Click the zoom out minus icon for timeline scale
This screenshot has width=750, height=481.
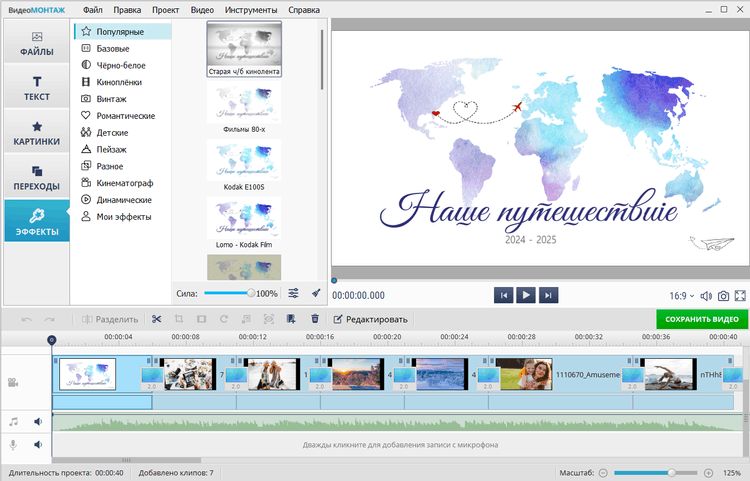point(603,471)
